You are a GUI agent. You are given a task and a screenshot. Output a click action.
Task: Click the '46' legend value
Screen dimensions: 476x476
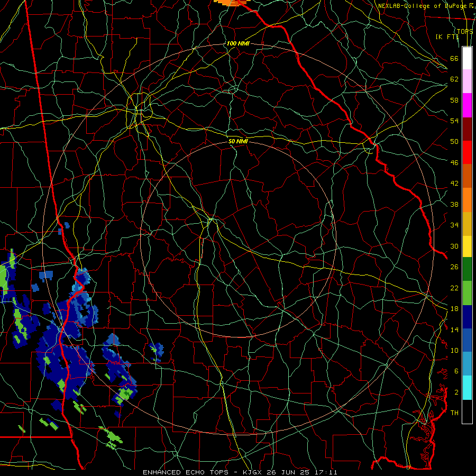(454, 163)
